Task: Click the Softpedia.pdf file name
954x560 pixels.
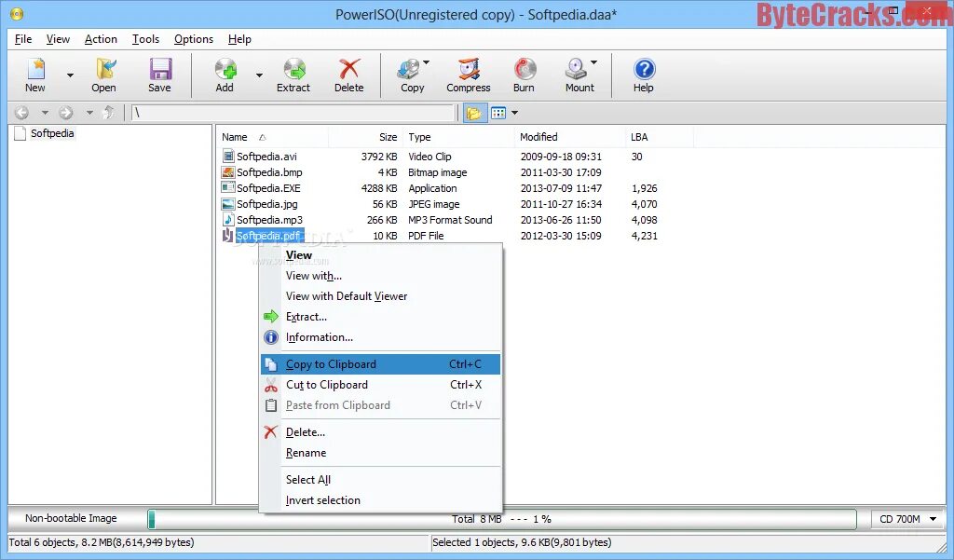Action: (x=268, y=236)
